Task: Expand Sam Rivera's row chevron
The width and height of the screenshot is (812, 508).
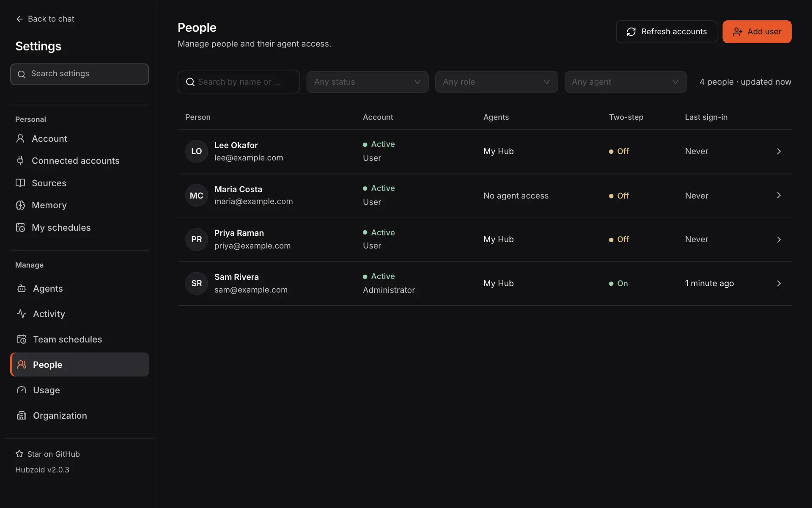Action: tap(779, 284)
